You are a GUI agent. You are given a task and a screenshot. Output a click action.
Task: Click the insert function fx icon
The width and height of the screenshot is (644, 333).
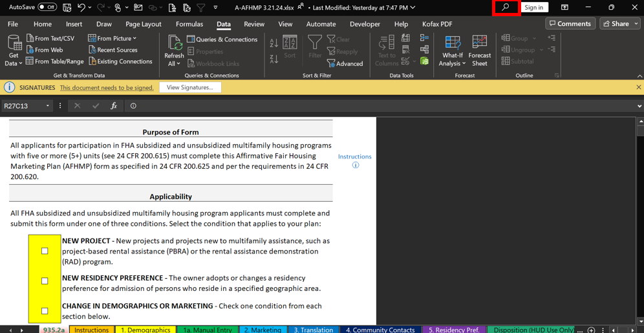click(114, 106)
